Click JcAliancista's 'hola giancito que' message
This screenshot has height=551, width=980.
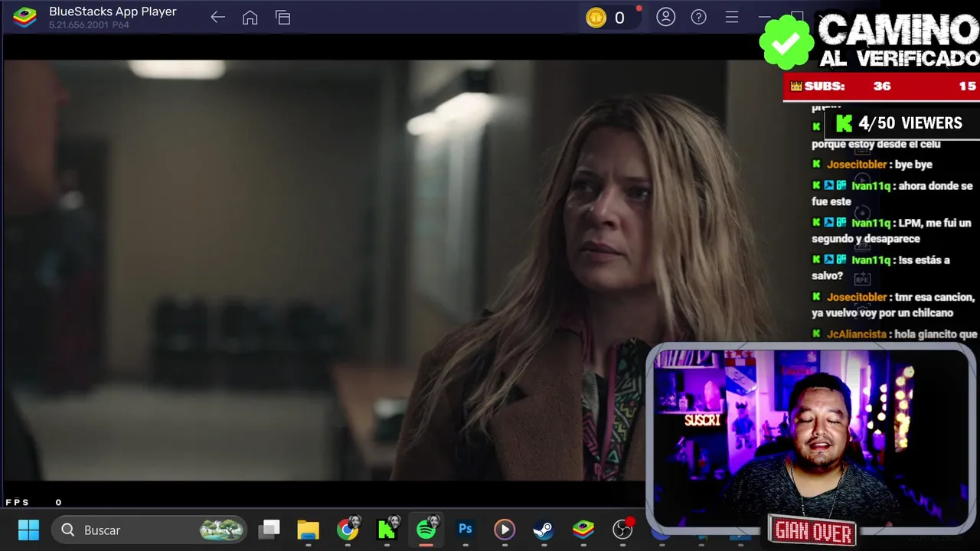tap(894, 334)
